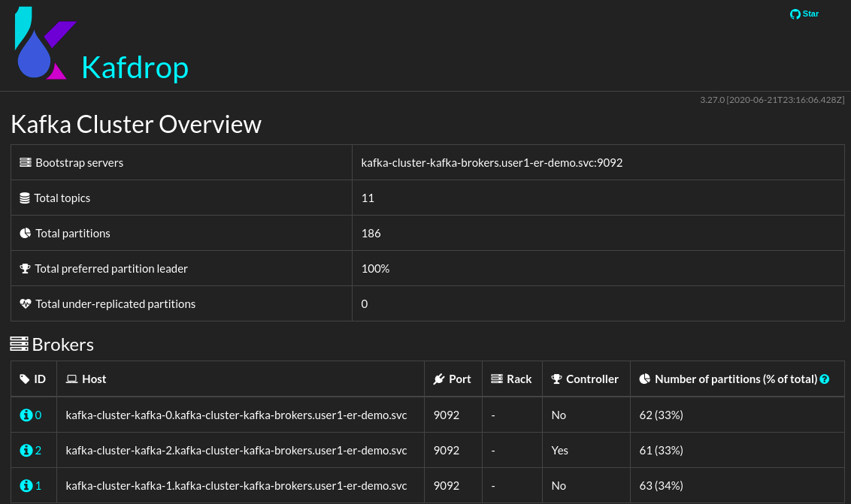Click the ID column tag icon
Viewport: 851px width, 504px height.
point(24,379)
